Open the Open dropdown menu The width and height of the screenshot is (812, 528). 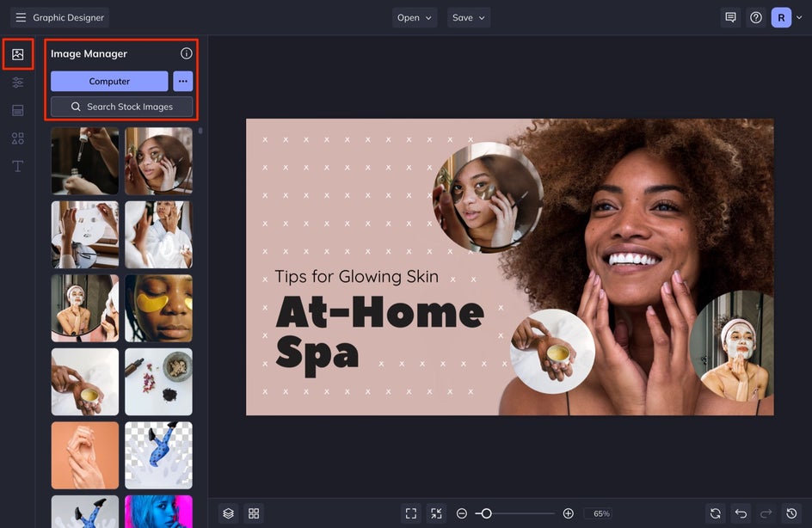coord(415,17)
